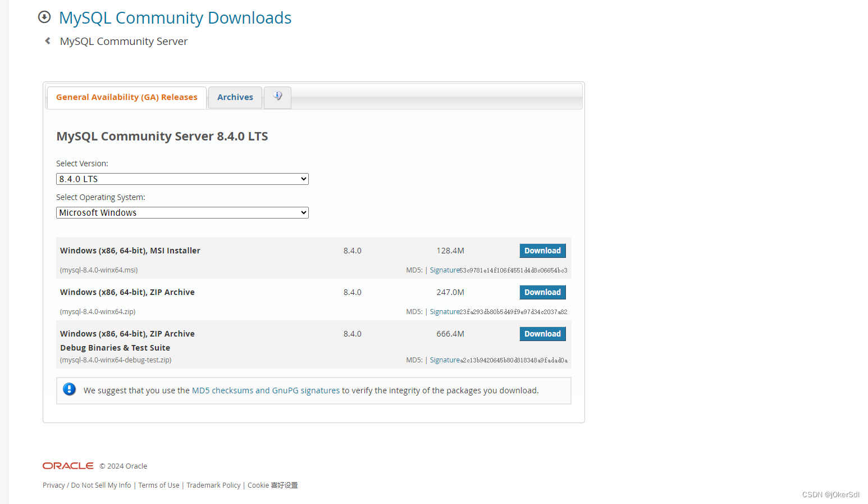
Task: Switch to the Archives tab
Action: pyautogui.click(x=235, y=97)
